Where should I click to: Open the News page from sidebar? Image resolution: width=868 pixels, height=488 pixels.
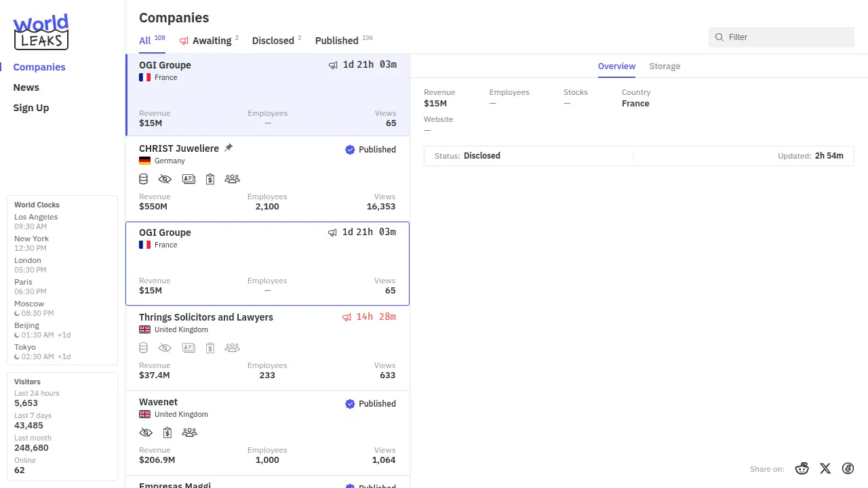click(26, 87)
